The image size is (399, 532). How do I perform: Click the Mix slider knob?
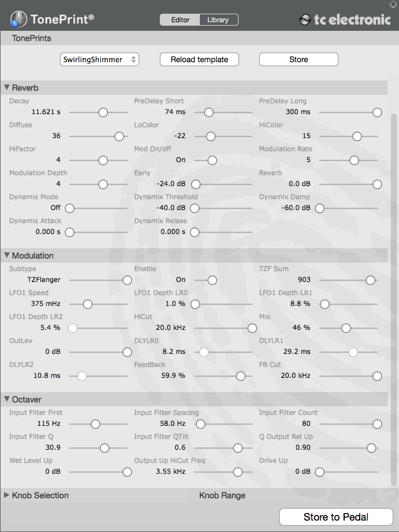[x=346, y=328]
